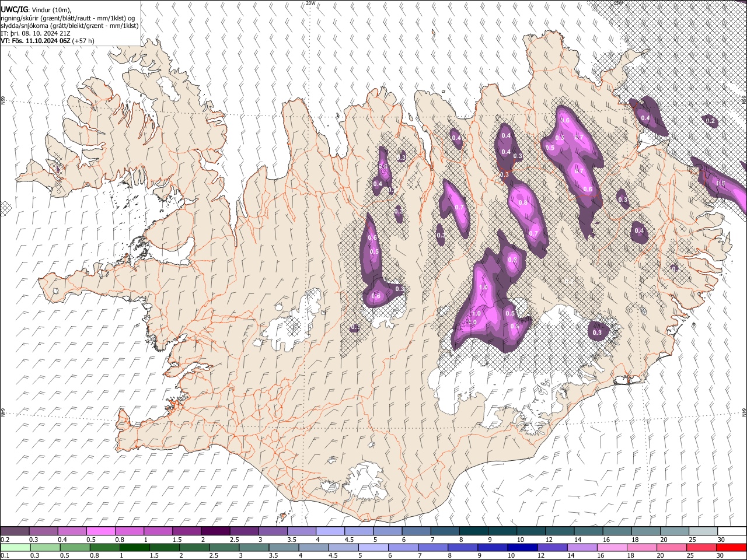The height and width of the screenshot is (560, 747).
Task: Pick the bright red 30 swatch on the rain scale
Action: 731,547
